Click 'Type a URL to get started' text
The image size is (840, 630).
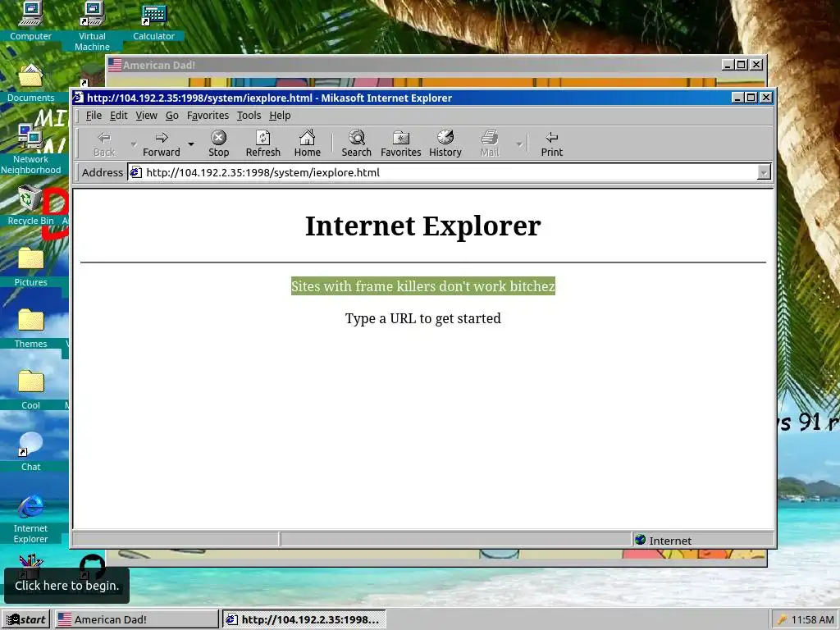[423, 318]
